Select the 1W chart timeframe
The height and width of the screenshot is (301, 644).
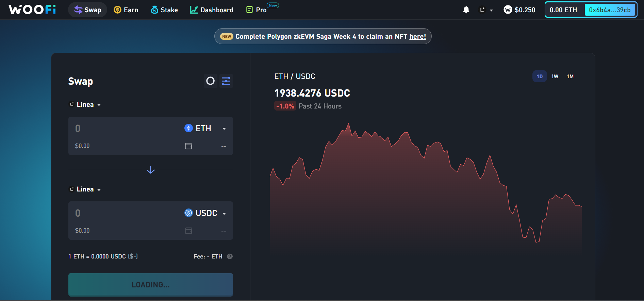pos(555,76)
